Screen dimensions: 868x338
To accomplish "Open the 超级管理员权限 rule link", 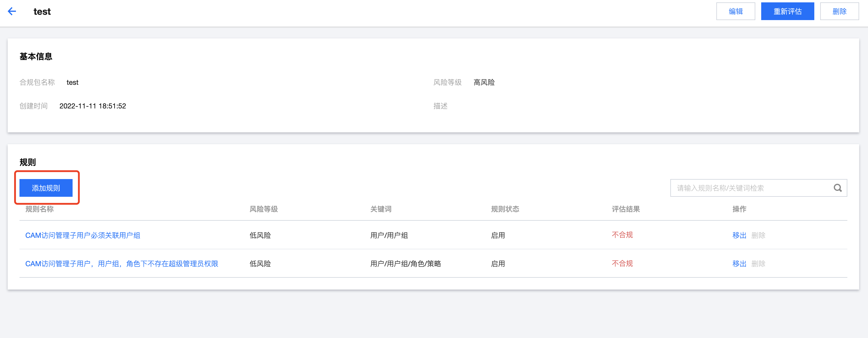I will tap(122, 264).
